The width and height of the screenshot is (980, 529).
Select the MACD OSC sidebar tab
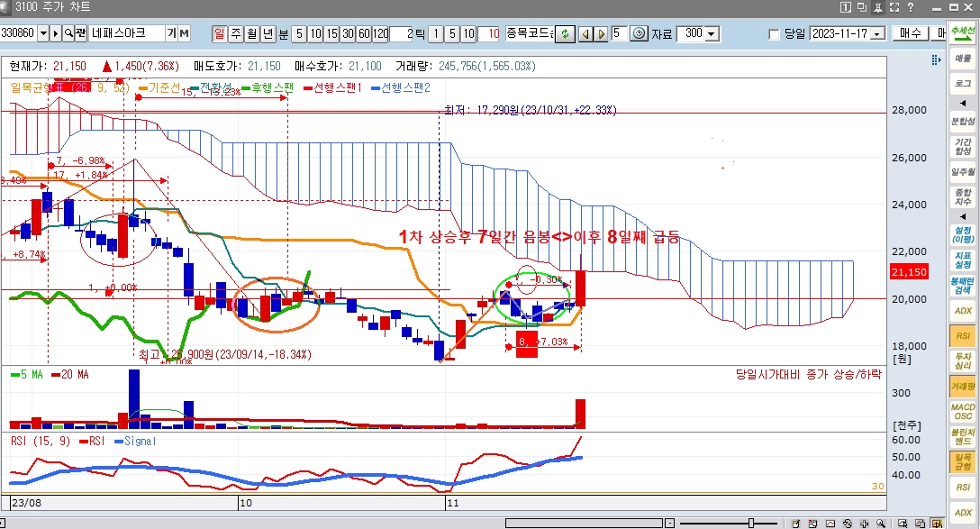coord(963,412)
